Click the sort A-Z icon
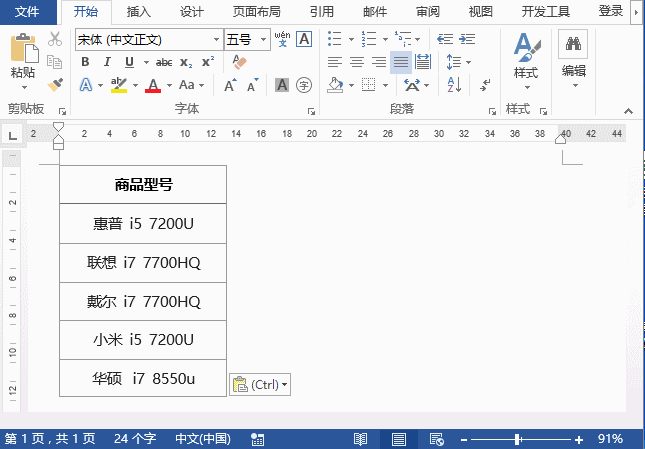 pyautogui.click(x=455, y=85)
